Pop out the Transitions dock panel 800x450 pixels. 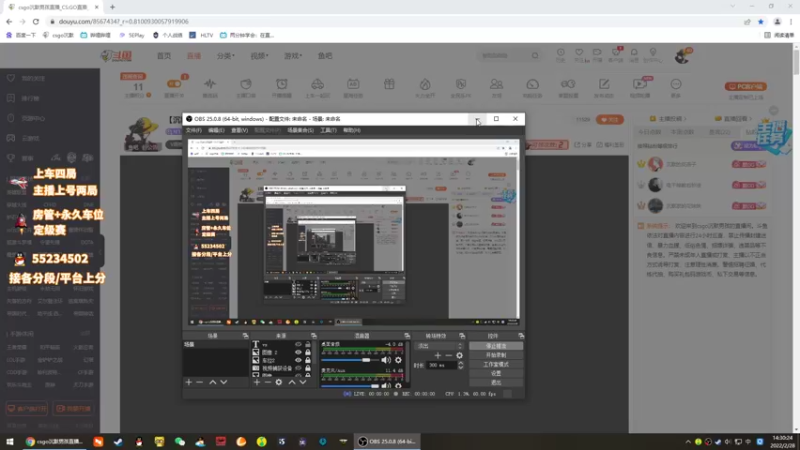pos(462,336)
